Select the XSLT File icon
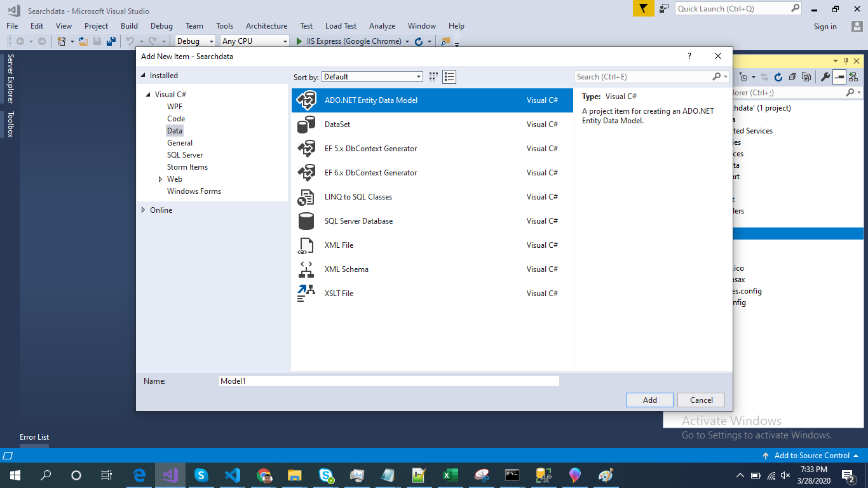The width and height of the screenshot is (868, 488). pyautogui.click(x=306, y=294)
